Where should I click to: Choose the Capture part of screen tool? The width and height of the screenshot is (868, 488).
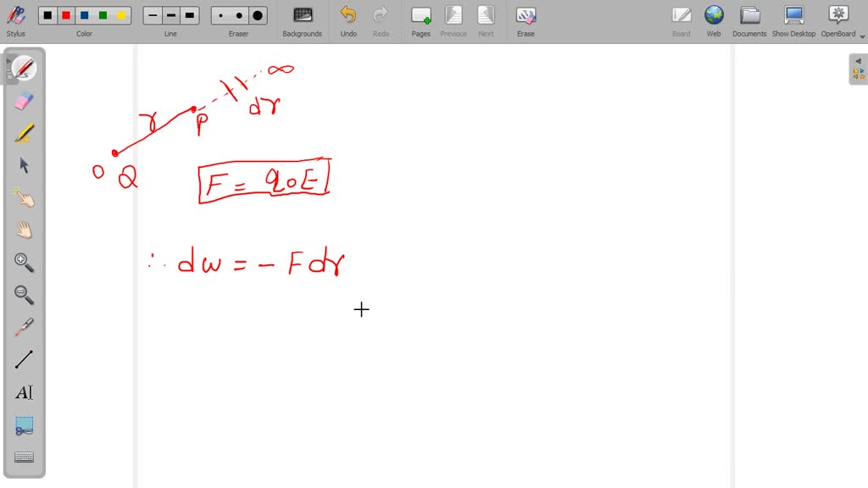click(x=23, y=425)
